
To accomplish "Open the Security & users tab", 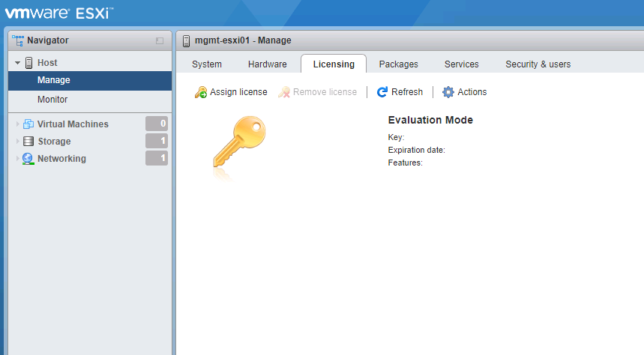I will (x=538, y=64).
